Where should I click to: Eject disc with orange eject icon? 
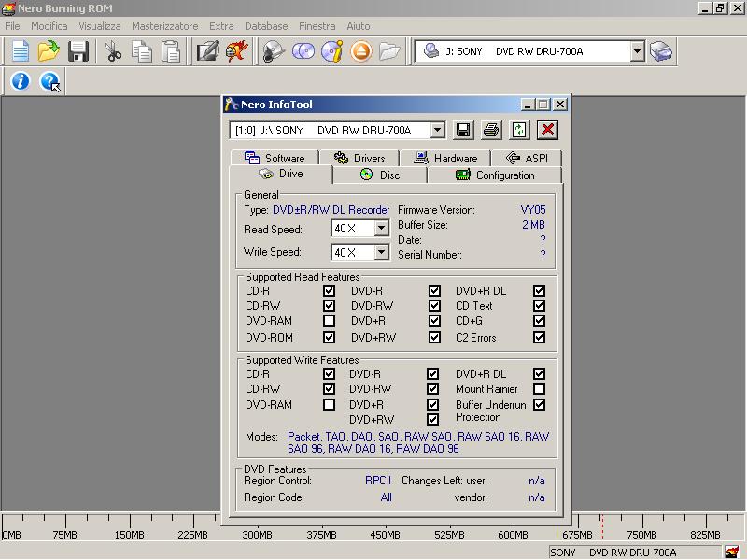tap(361, 51)
